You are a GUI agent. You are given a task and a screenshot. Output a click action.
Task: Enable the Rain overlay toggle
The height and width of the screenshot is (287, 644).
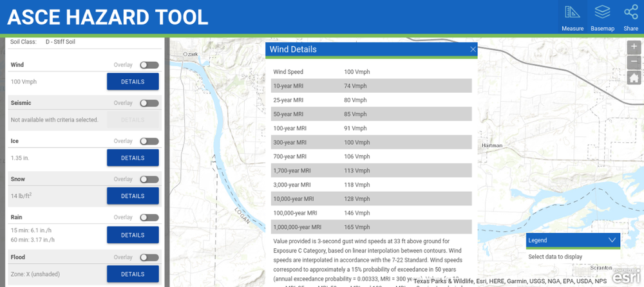pos(149,218)
